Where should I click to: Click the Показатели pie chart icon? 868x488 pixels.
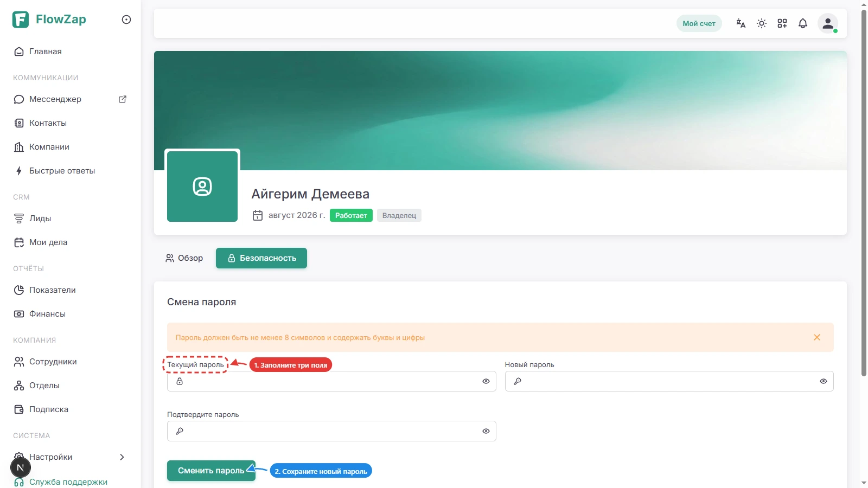pyautogui.click(x=19, y=290)
